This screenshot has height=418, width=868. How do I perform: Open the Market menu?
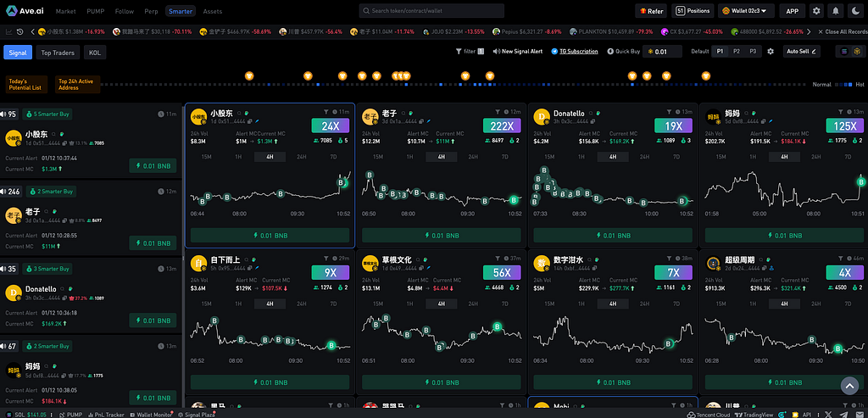pyautogui.click(x=66, y=11)
